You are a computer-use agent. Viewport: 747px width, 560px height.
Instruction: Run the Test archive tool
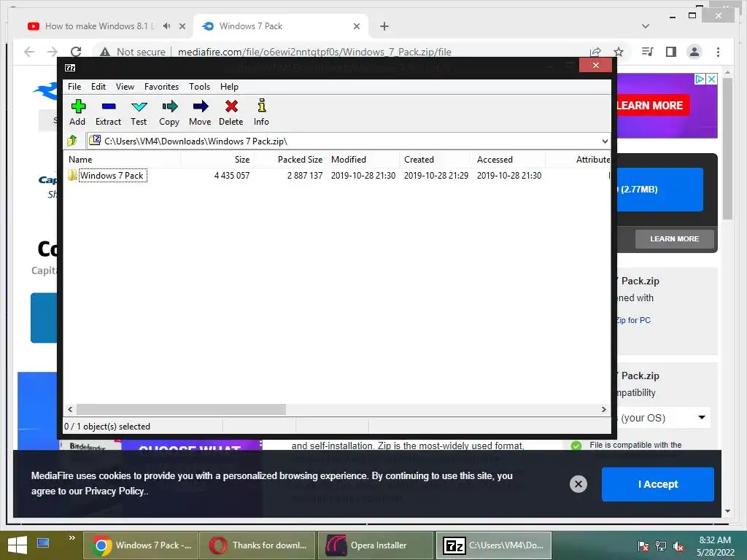click(139, 112)
